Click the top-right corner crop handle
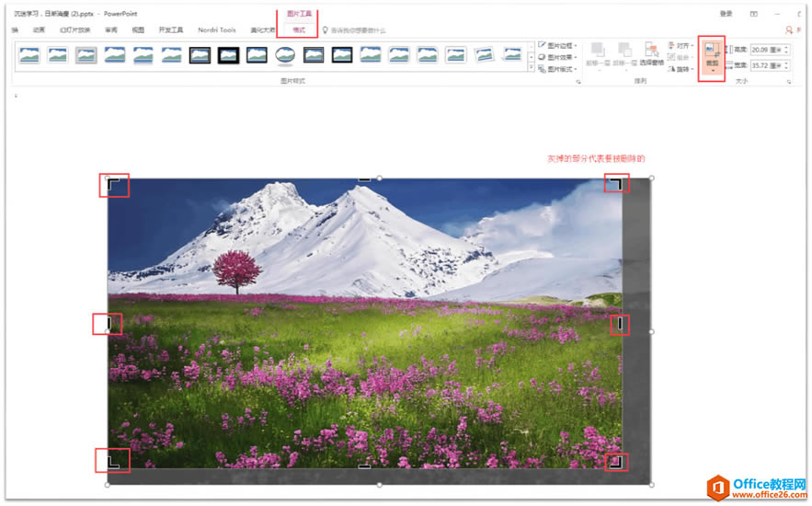812x506 pixels. click(x=616, y=183)
